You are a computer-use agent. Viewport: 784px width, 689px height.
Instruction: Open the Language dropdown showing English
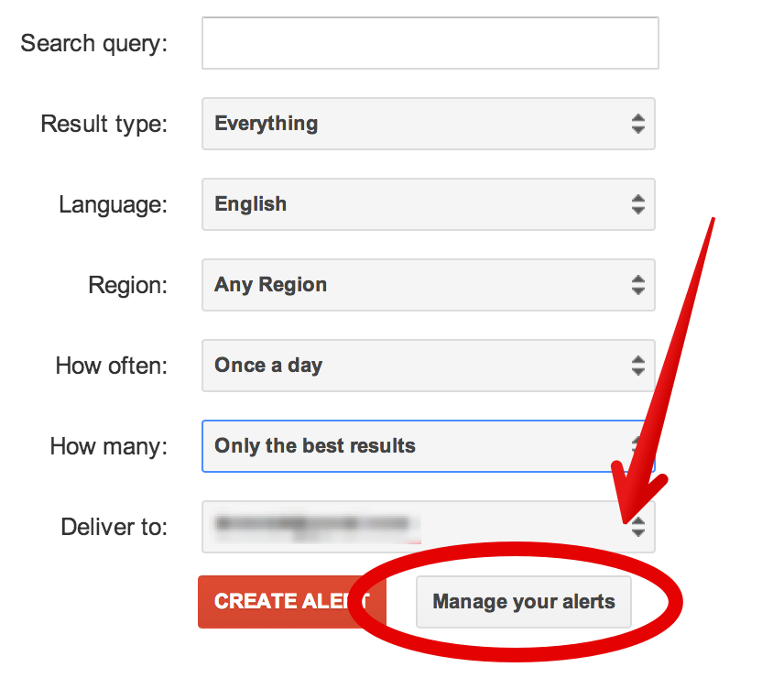tap(429, 204)
